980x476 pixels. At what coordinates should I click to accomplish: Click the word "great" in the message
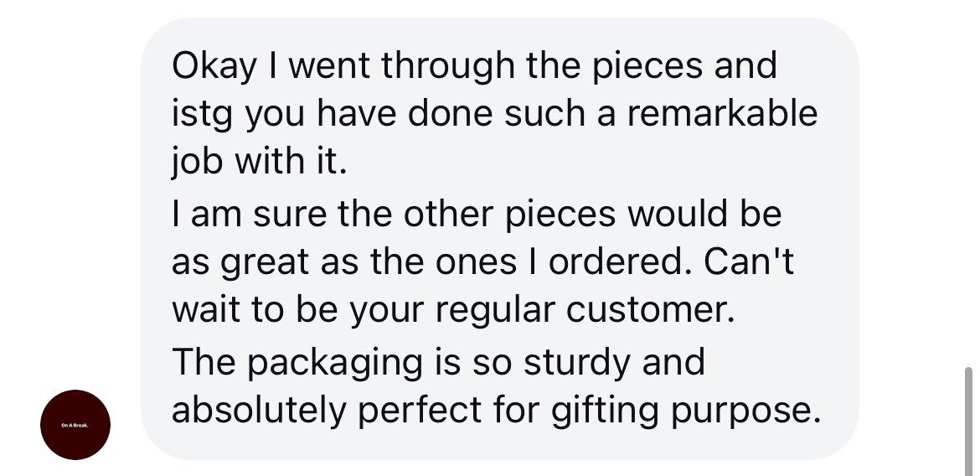coord(265,263)
